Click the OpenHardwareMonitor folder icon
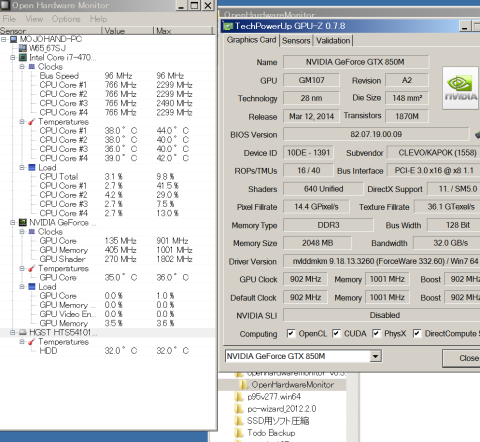 click(x=244, y=385)
